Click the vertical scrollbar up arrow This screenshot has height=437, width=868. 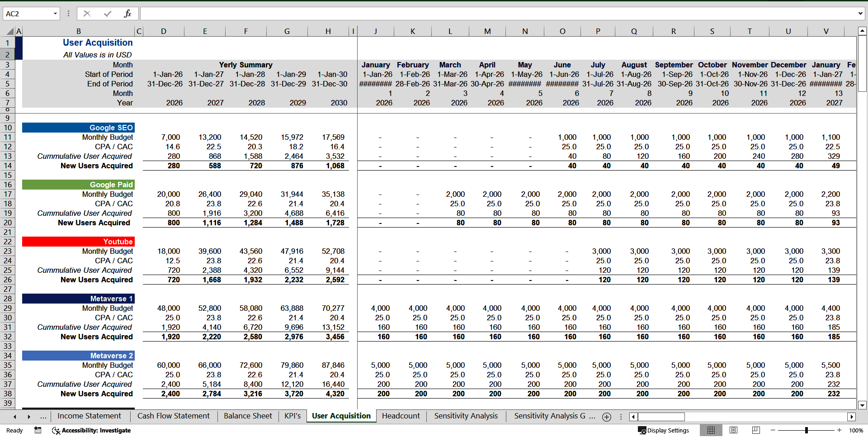(862, 31)
